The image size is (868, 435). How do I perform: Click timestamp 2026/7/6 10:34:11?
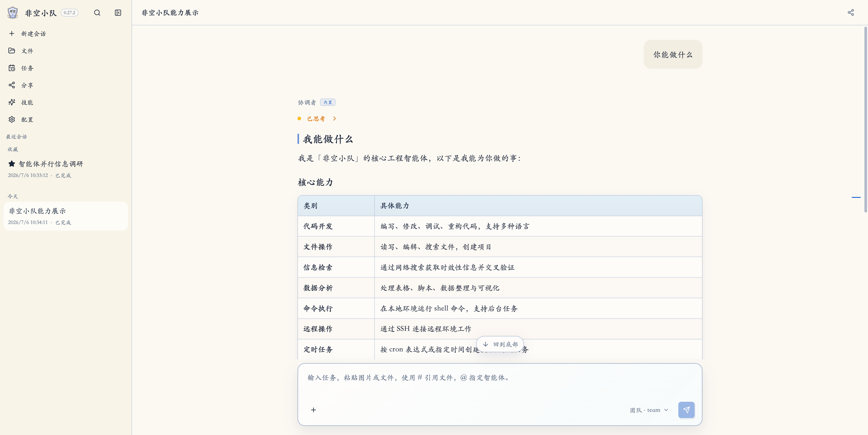(28, 222)
